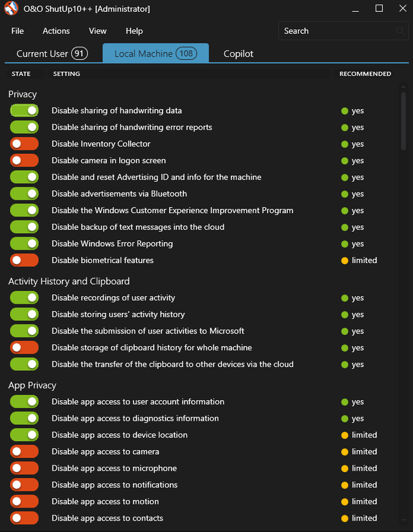The image size is (413, 532).
Task: Click the Search input field
Action: 343,31
